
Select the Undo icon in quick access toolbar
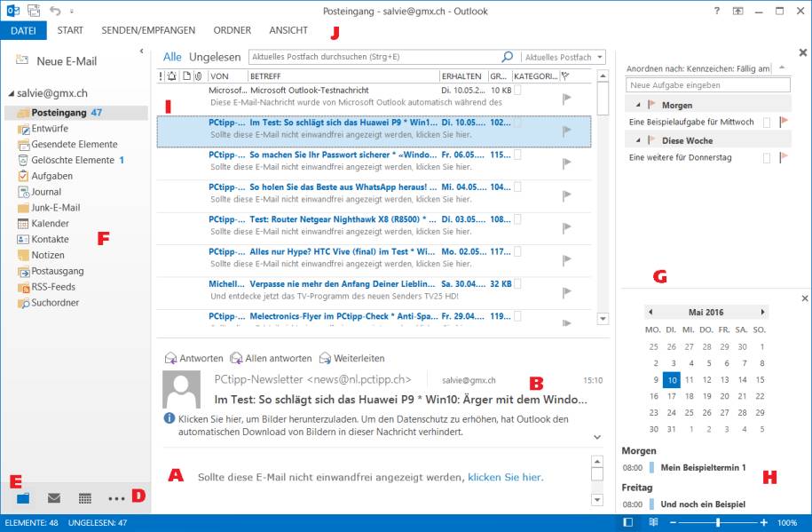(x=57, y=11)
